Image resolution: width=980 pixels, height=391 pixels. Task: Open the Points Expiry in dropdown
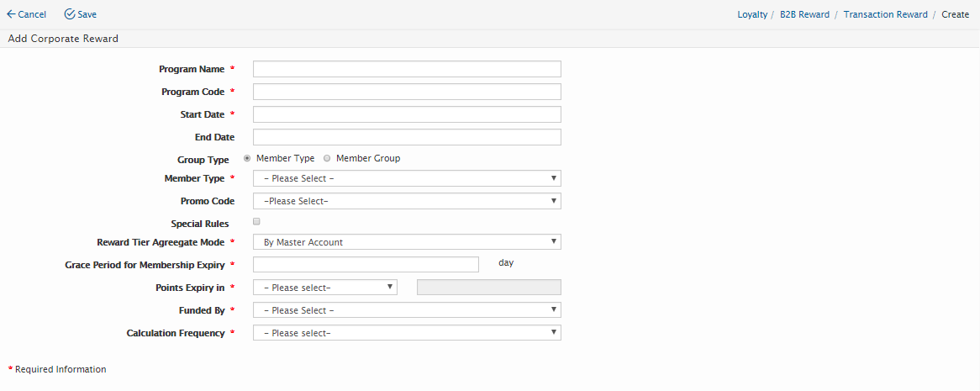pyautogui.click(x=325, y=288)
